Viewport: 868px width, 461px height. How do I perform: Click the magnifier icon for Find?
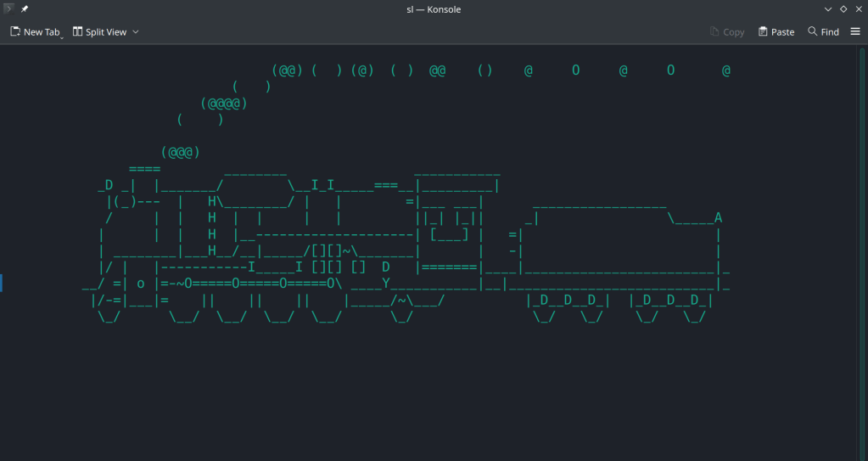pyautogui.click(x=812, y=31)
